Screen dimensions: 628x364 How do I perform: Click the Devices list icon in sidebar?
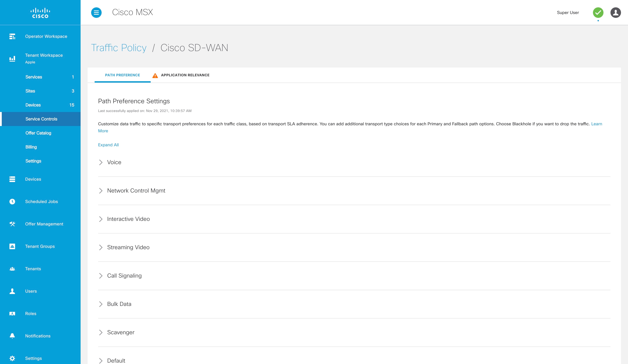[12, 179]
